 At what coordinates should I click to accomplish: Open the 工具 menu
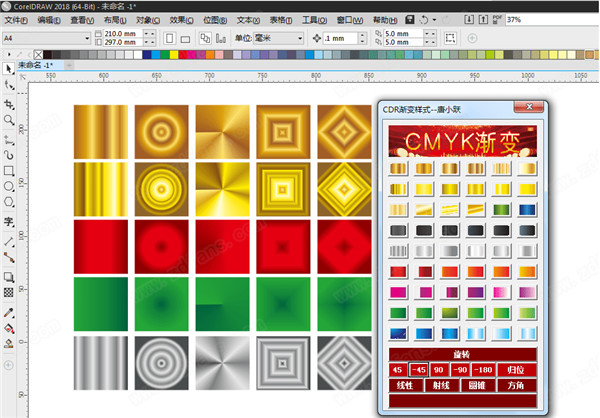(315, 20)
